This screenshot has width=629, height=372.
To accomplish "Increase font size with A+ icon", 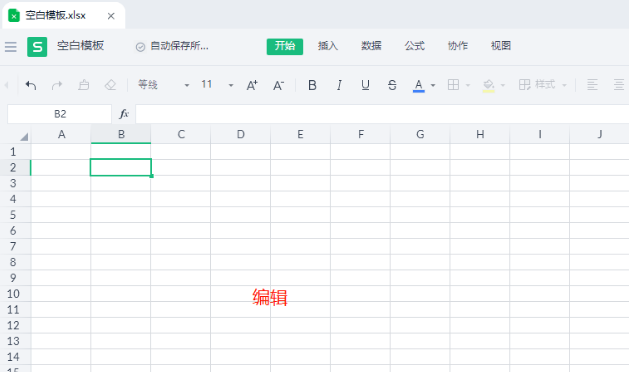I will [252, 85].
